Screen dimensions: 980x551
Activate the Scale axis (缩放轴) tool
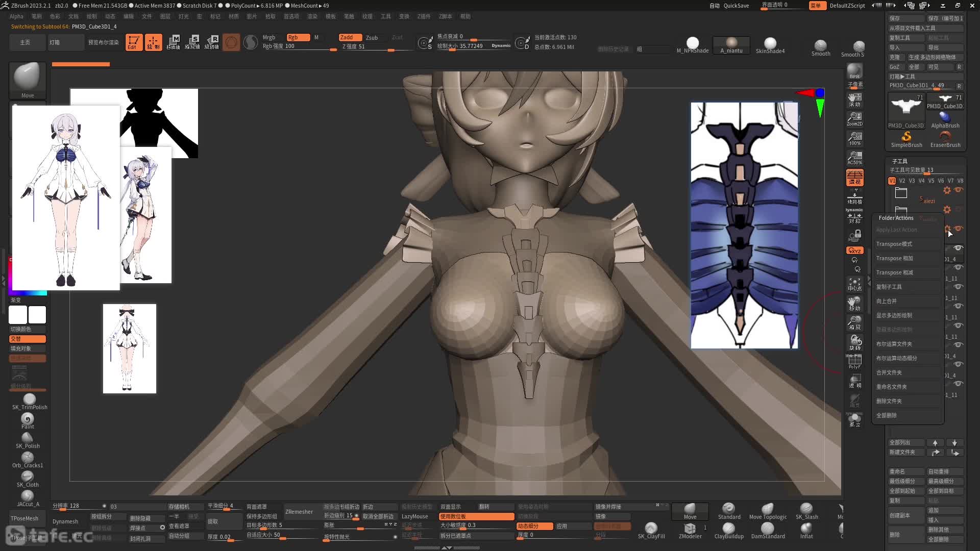coord(192,42)
